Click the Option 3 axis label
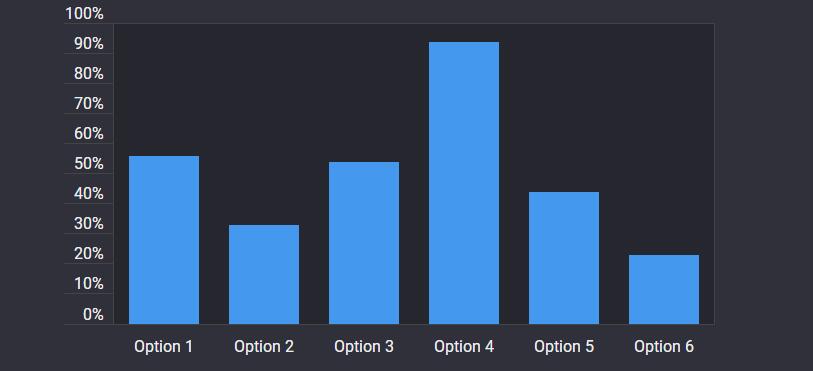This screenshot has height=371, width=813. pyautogui.click(x=364, y=347)
